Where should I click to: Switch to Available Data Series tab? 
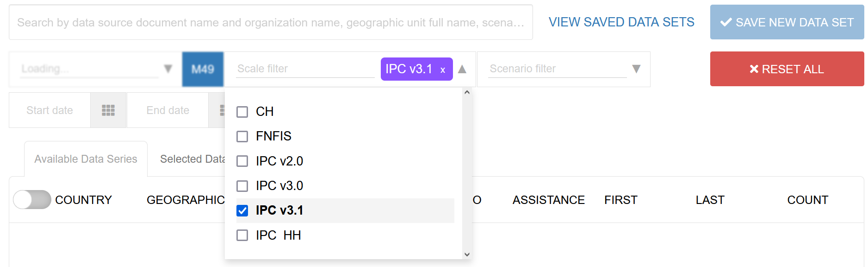(x=86, y=159)
